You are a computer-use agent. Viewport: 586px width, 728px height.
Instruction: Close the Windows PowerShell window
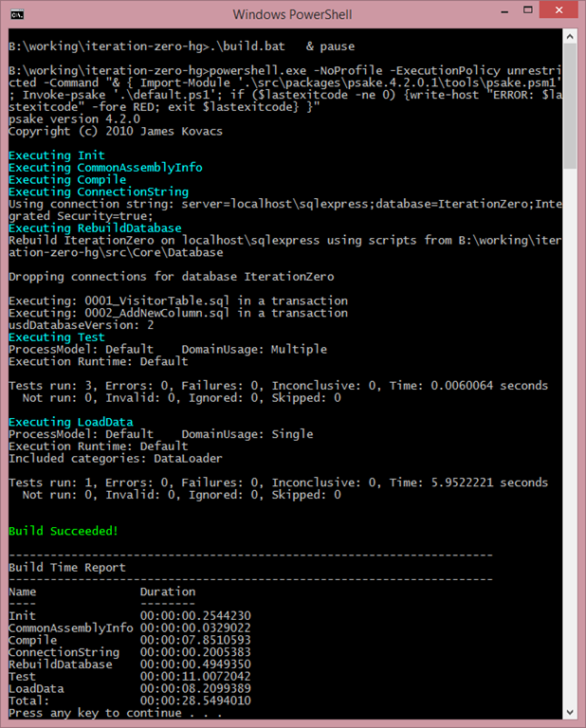(x=559, y=9)
